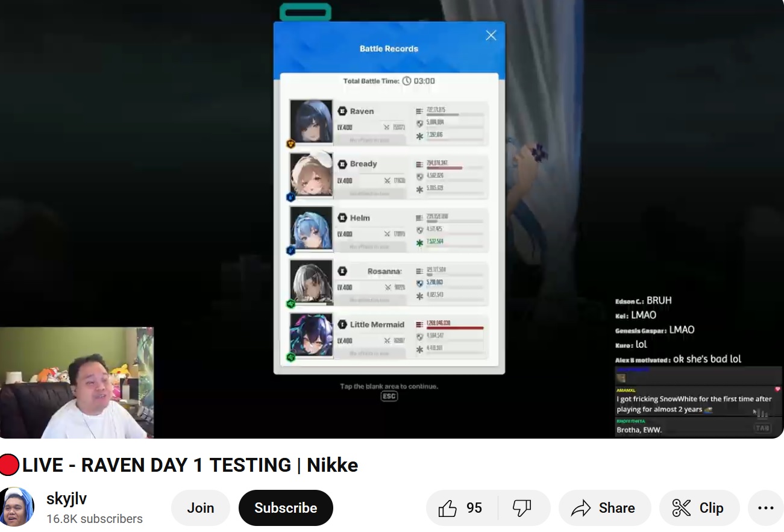Image resolution: width=784 pixels, height=532 pixels.
Task: Select Rosanna's character portrait
Action: click(311, 281)
